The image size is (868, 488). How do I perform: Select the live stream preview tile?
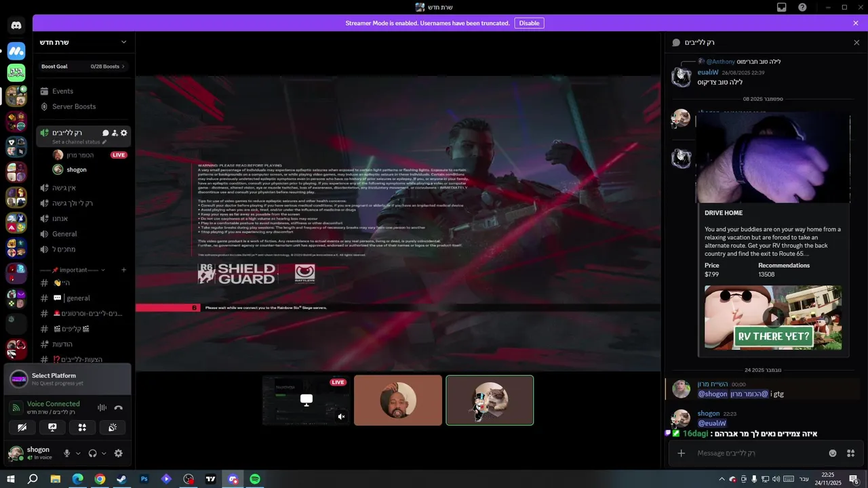click(x=306, y=401)
